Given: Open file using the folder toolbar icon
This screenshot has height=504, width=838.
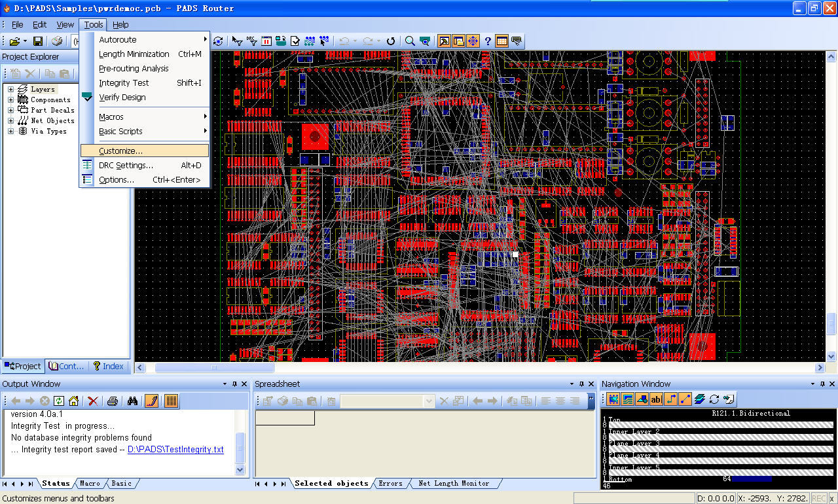Looking at the screenshot, I should (x=14, y=41).
